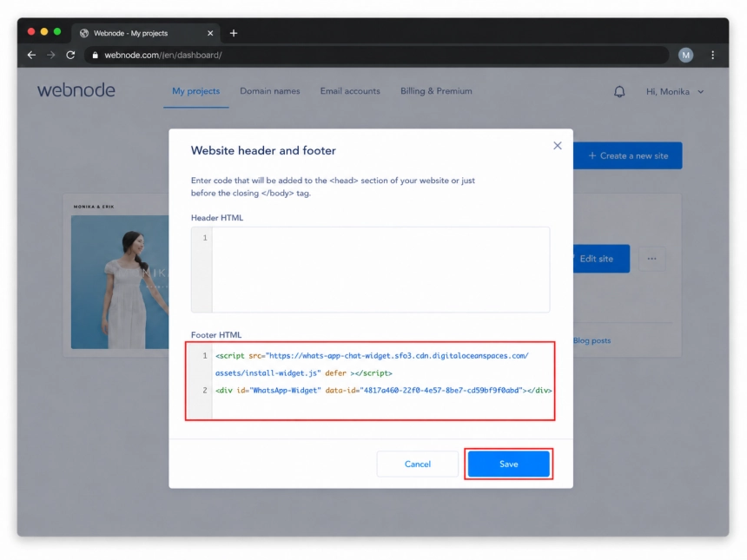The height and width of the screenshot is (560, 747).
Task: Click the Edit site button
Action: pos(601,259)
